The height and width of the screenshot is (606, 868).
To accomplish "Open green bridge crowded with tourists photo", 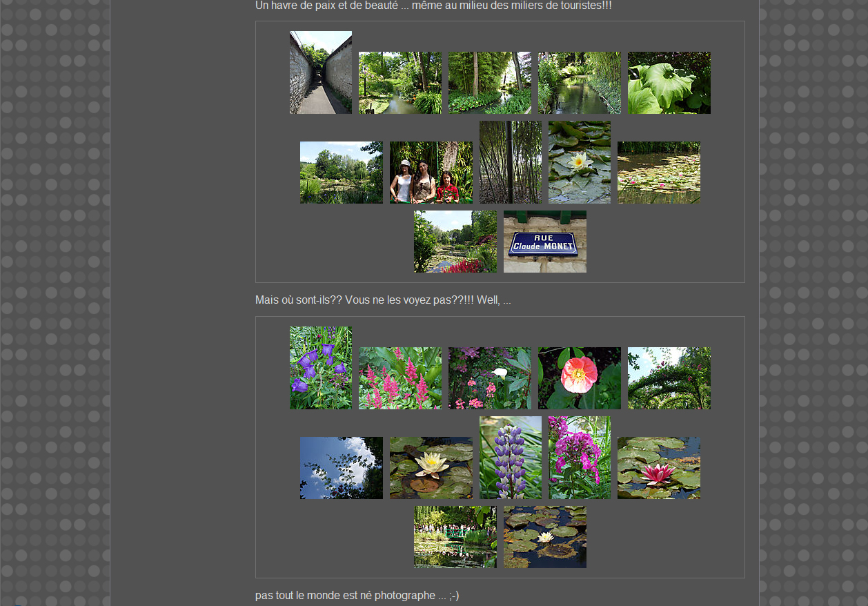I will coord(455,537).
